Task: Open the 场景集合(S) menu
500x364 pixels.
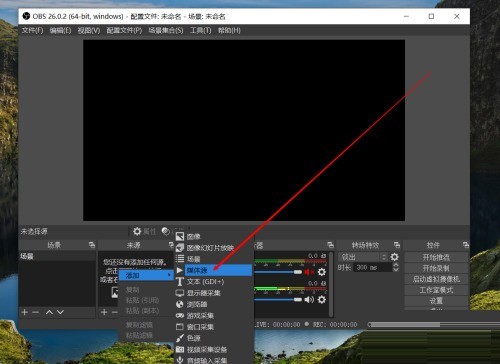Action: coord(166,30)
